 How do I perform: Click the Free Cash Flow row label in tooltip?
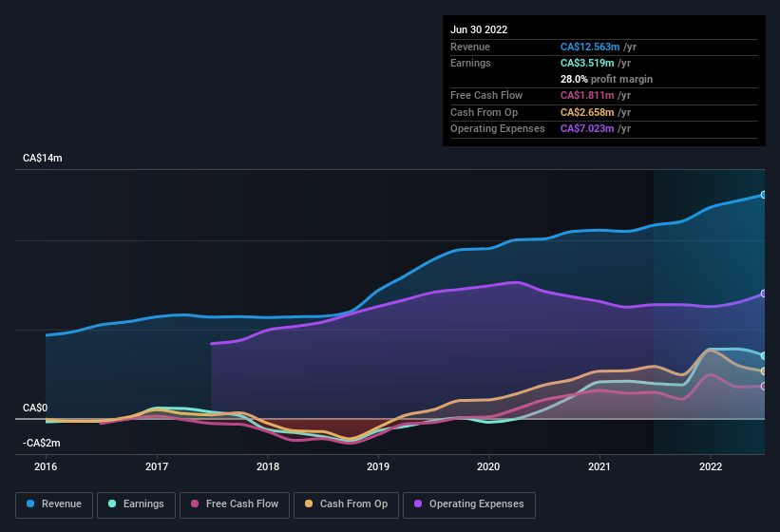pos(486,95)
